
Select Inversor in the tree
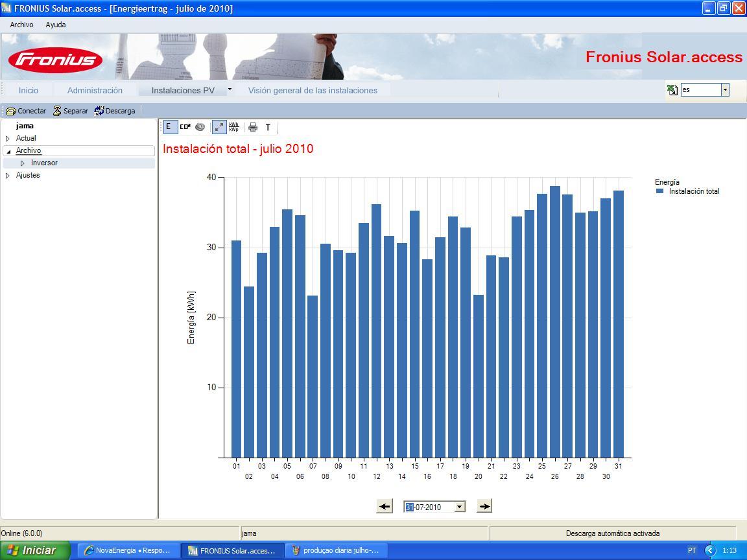[x=44, y=163]
